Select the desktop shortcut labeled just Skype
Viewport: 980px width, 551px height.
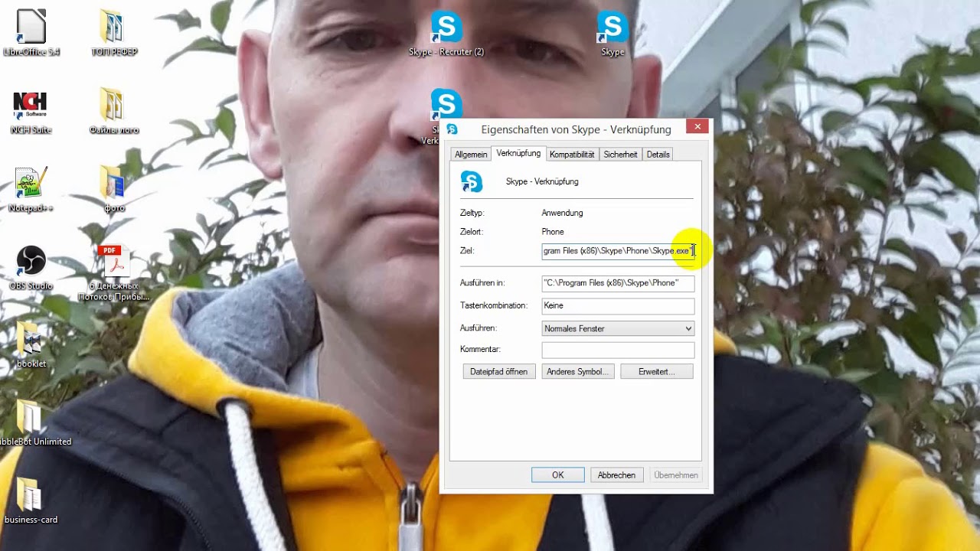tap(612, 34)
